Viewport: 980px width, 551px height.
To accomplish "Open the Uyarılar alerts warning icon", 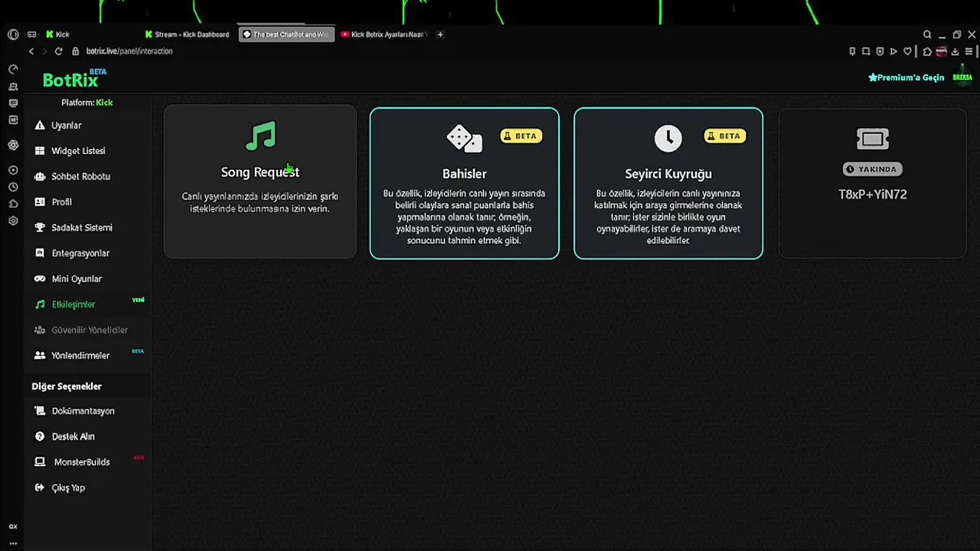I will click(x=40, y=126).
